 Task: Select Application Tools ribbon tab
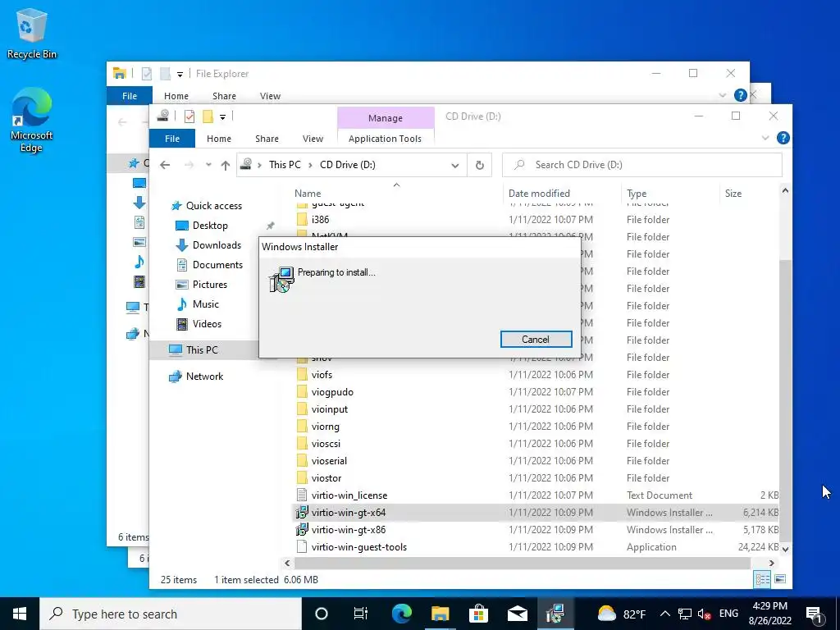385,138
